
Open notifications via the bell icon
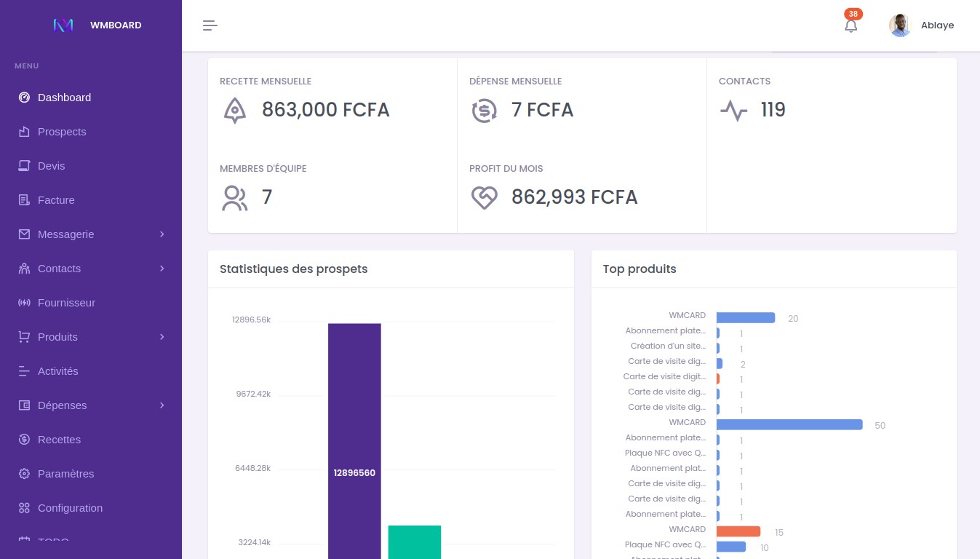(x=850, y=26)
